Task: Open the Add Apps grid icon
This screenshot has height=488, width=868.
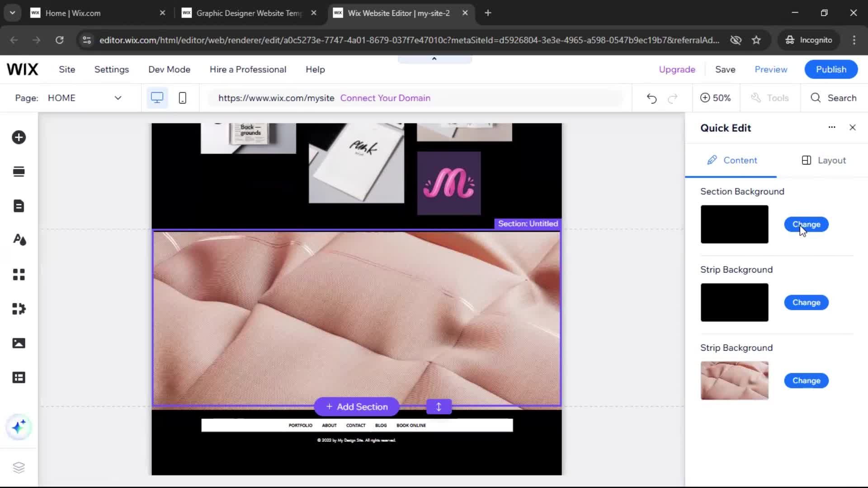Action: tap(19, 274)
